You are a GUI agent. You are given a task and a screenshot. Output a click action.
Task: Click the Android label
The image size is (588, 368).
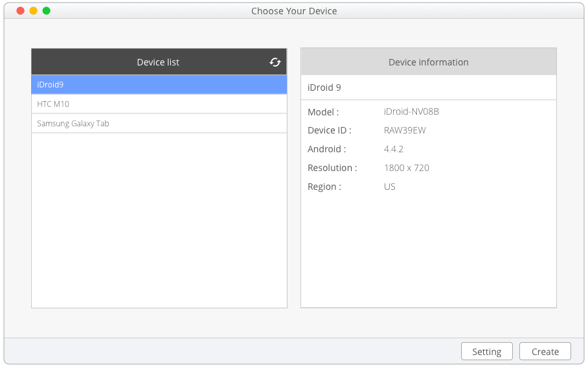(x=326, y=149)
